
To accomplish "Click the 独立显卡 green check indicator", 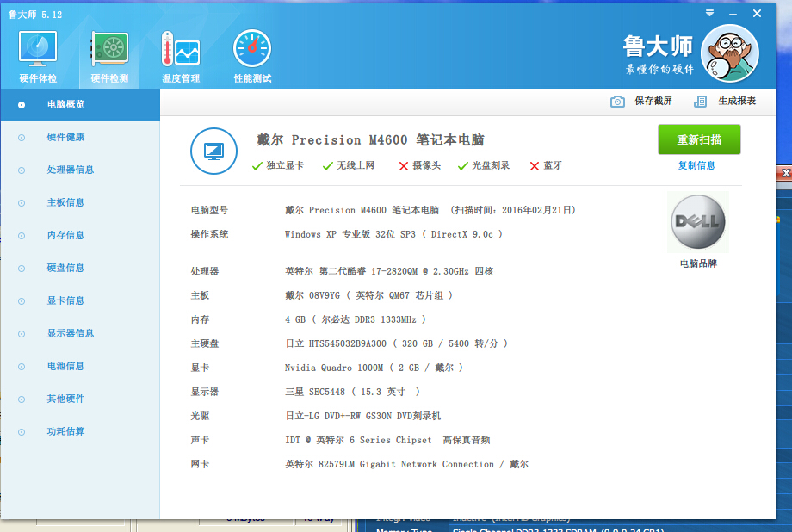I will [x=257, y=166].
